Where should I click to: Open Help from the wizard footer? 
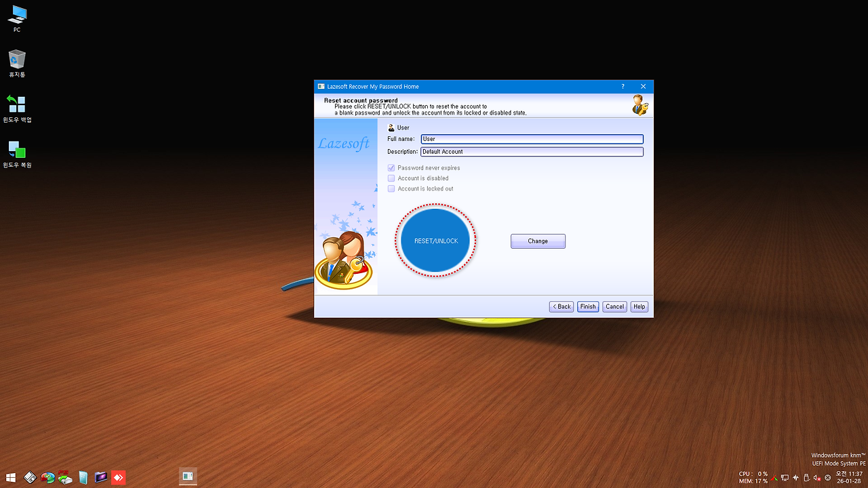[639, 306]
